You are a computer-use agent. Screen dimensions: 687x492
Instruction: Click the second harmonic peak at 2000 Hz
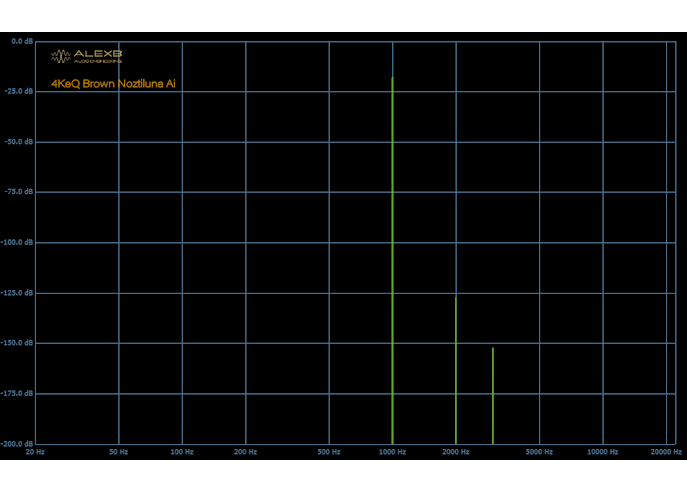click(x=456, y=370)
